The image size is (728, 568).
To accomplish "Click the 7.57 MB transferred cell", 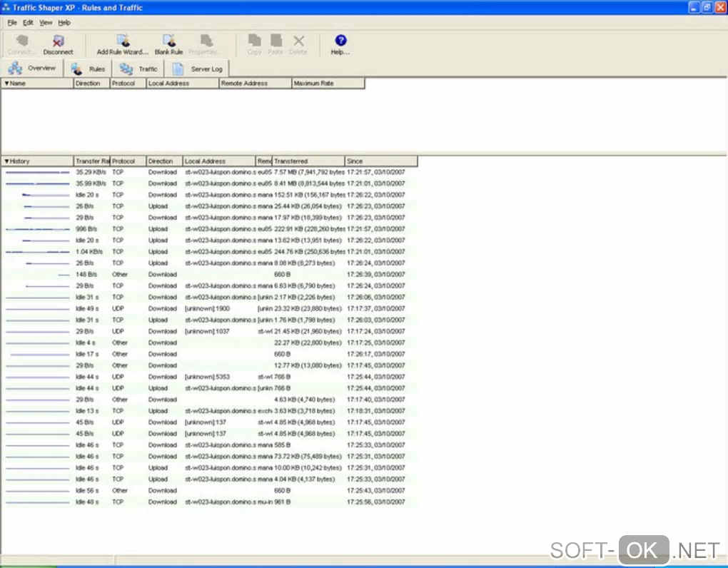I will pyautogui.click(x=309, y=172).
